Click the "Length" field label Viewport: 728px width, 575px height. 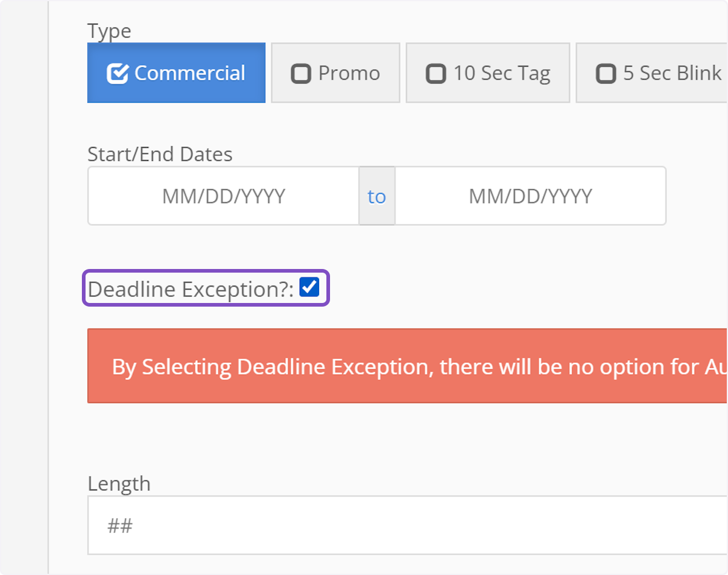[x=119, y=484]
